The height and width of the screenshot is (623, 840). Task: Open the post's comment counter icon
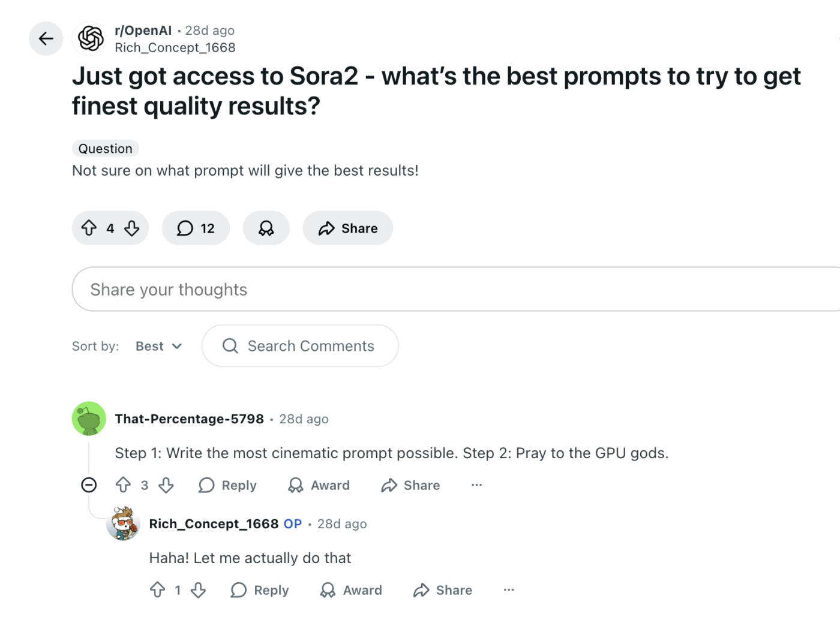click(x=185, y=228)
